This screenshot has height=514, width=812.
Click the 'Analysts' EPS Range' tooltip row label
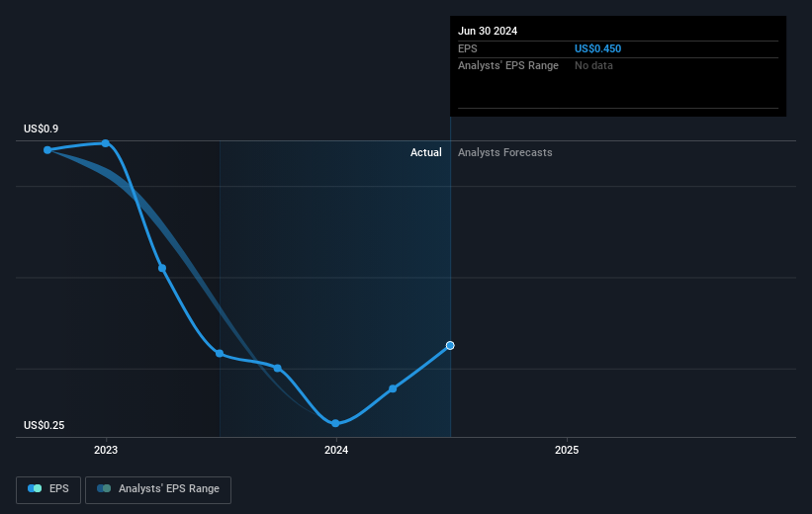click(508, 66)
